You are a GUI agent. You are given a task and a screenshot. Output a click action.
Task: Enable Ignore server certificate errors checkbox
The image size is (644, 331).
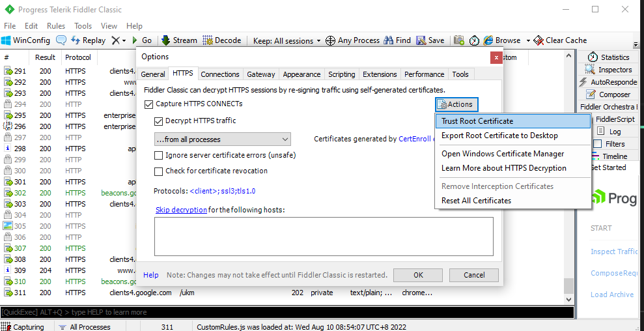click(158, 156)
